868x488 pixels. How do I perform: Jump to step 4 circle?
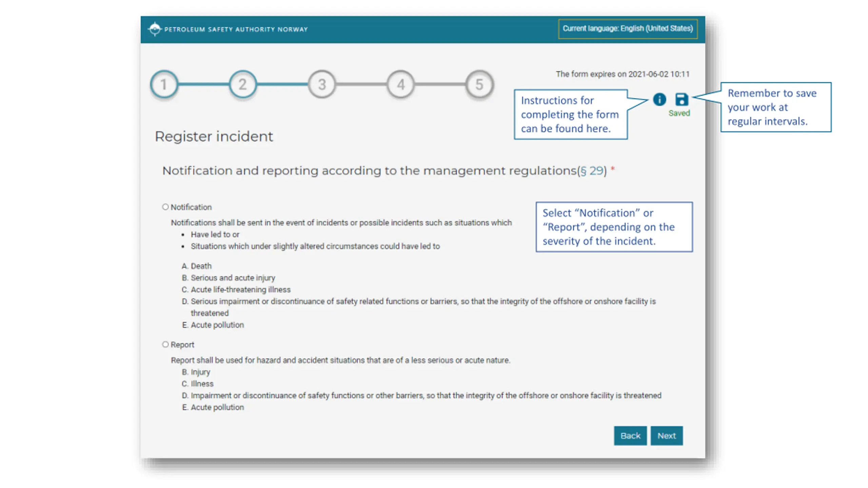[401, 84]
